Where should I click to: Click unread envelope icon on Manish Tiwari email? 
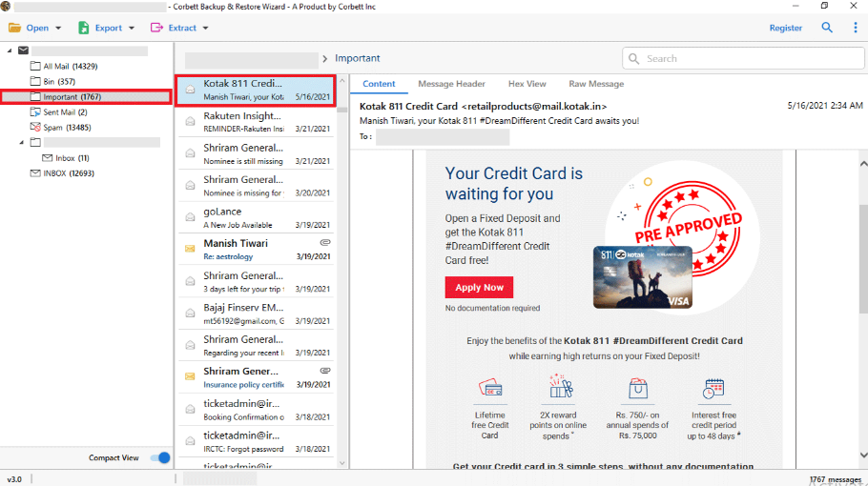[x=190, y=249]
